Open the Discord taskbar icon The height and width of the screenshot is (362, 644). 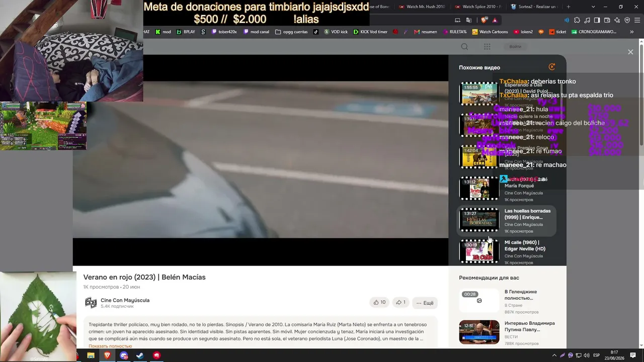click(x=124, y=355)
